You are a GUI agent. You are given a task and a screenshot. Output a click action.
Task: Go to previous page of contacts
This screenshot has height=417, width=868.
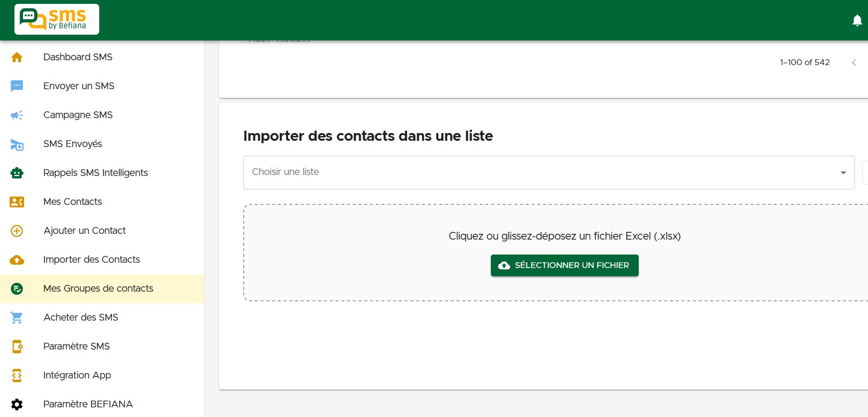point(854,63)
